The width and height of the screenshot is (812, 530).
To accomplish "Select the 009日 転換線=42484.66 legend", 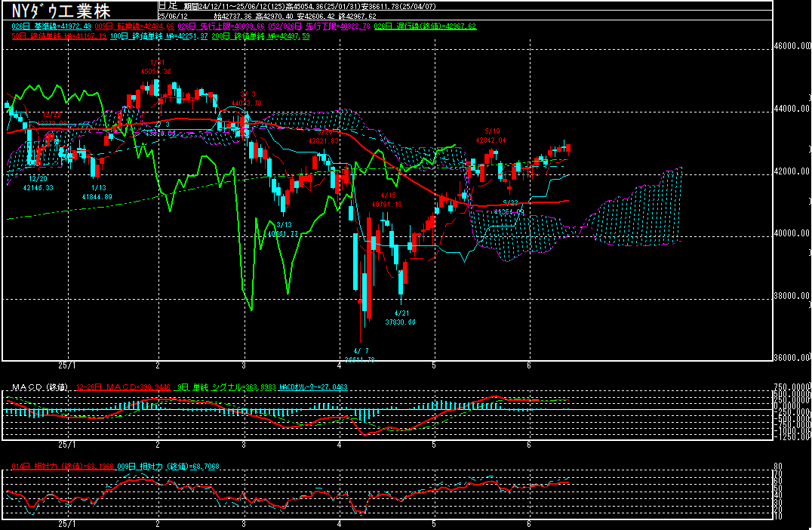I will tap(134, 26).
